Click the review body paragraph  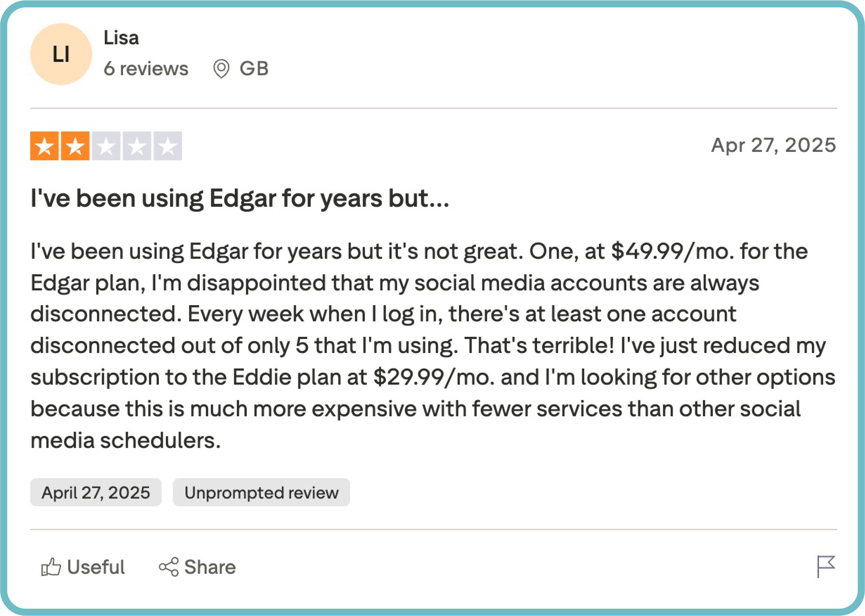pos(432,346)
